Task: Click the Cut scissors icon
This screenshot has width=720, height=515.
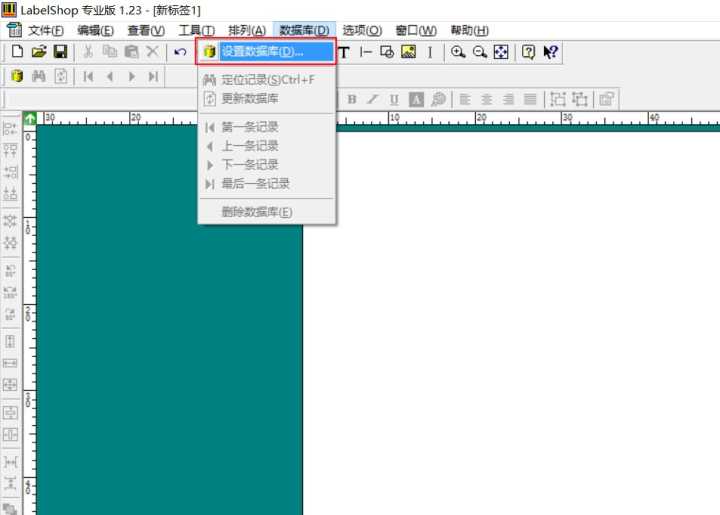Action: click(88, 51)
